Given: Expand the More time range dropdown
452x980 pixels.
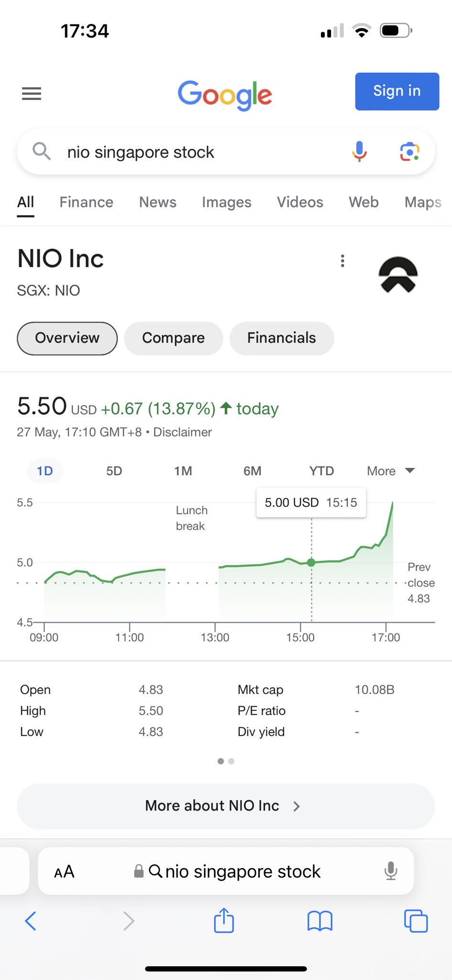Looking at the screenshot, I should [x=390, y=471].
